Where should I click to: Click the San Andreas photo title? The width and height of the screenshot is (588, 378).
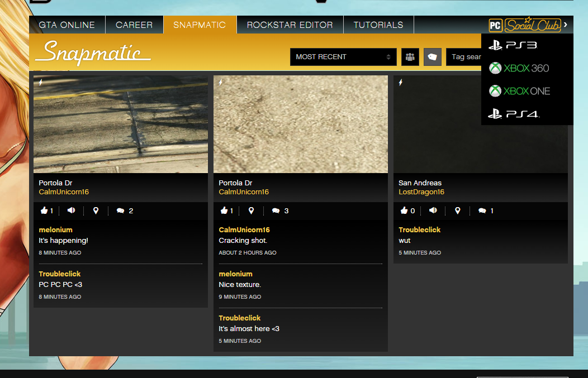420,183
